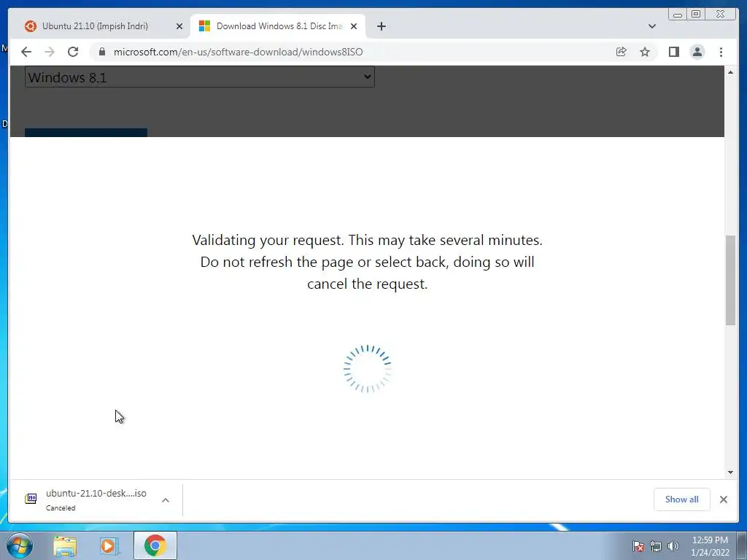Viewport: 747px width, 560px height.
Task: Click the volume speaker icon
Action: 673,546
